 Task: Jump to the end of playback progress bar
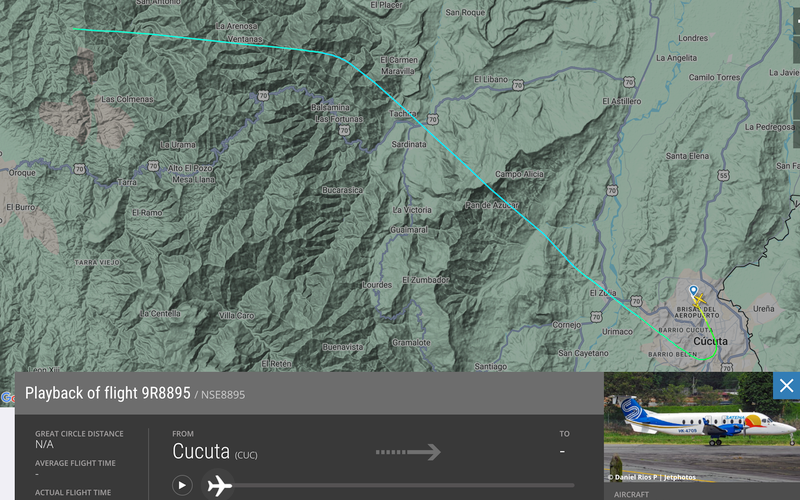(572, 485)
